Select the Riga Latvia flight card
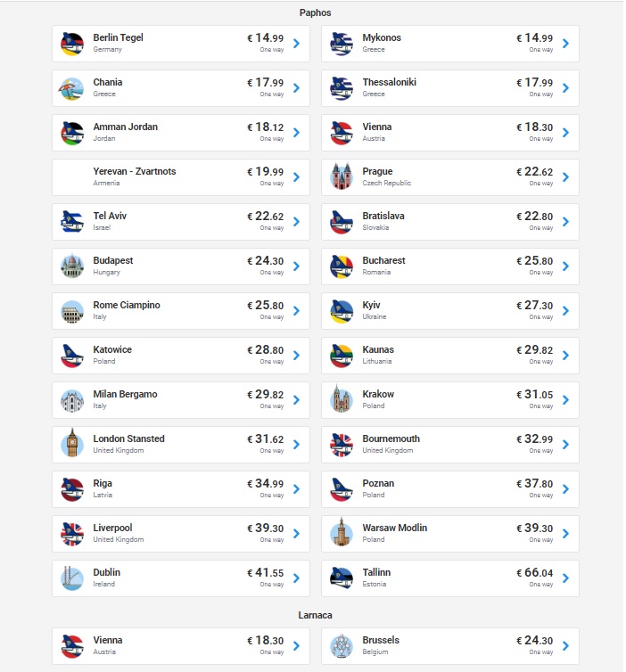Viewport: 626px width, 672px height. click(181, 489)
